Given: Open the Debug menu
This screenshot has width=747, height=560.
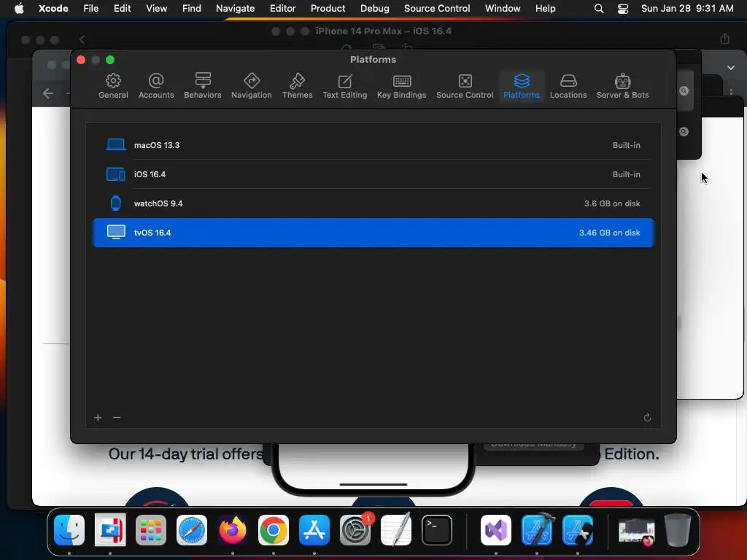Looking at the screenshot, I should (374, 9).
